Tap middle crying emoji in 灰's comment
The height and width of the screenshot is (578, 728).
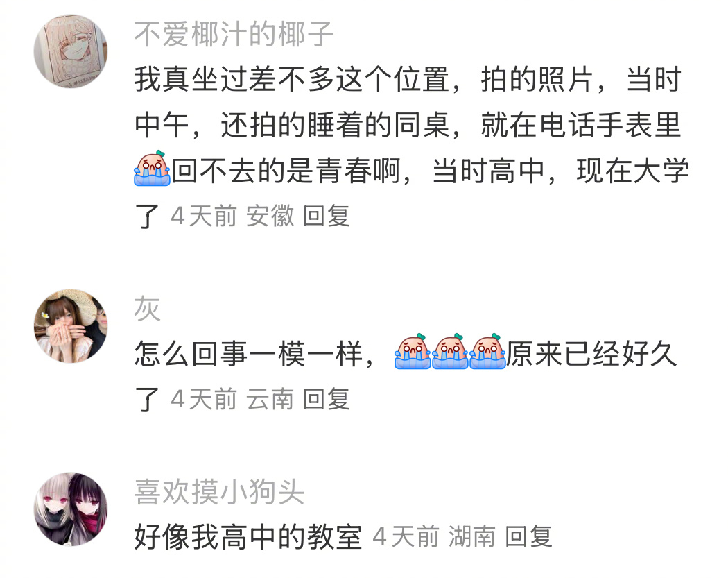click(x=450, y=351)
